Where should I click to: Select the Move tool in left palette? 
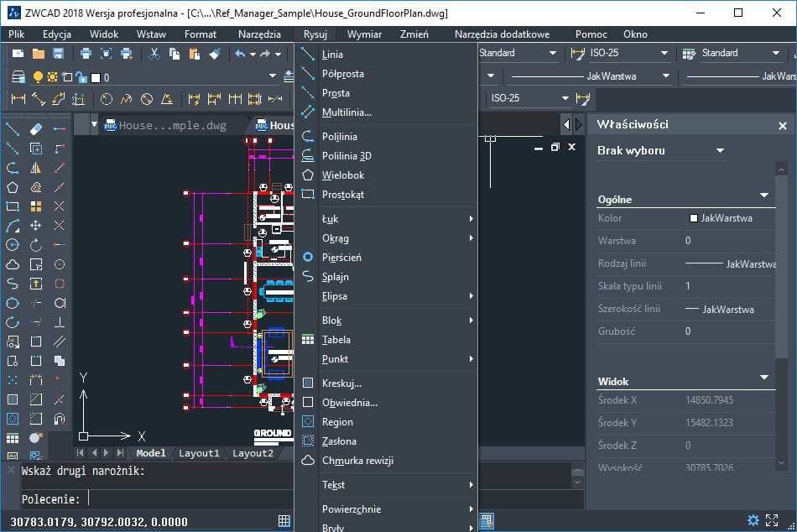[36, 226]
